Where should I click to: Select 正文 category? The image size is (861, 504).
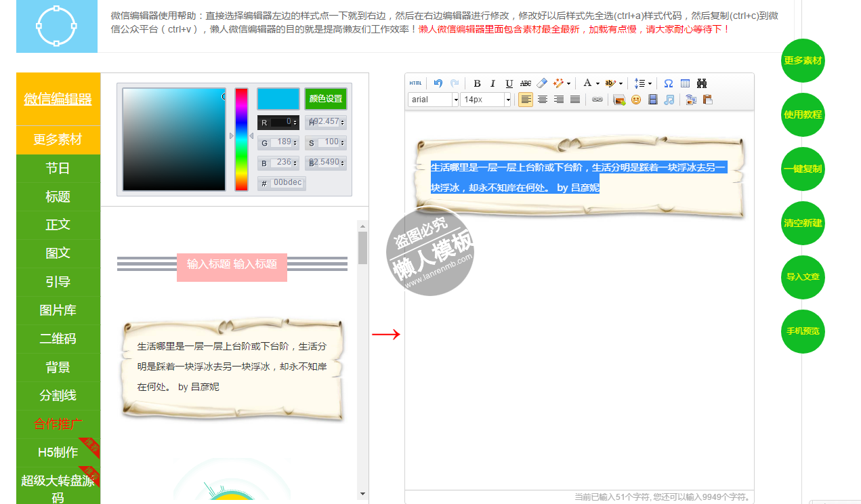pos(58,225)
